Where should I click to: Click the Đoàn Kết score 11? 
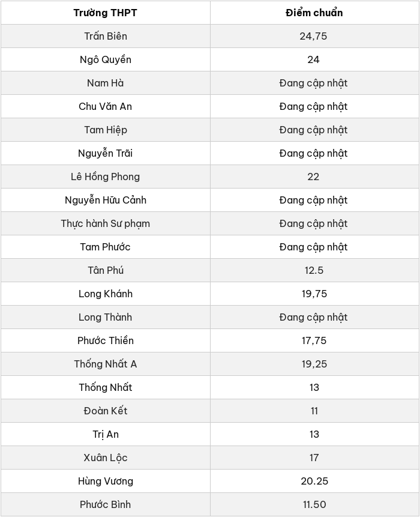tap(314, 411)
